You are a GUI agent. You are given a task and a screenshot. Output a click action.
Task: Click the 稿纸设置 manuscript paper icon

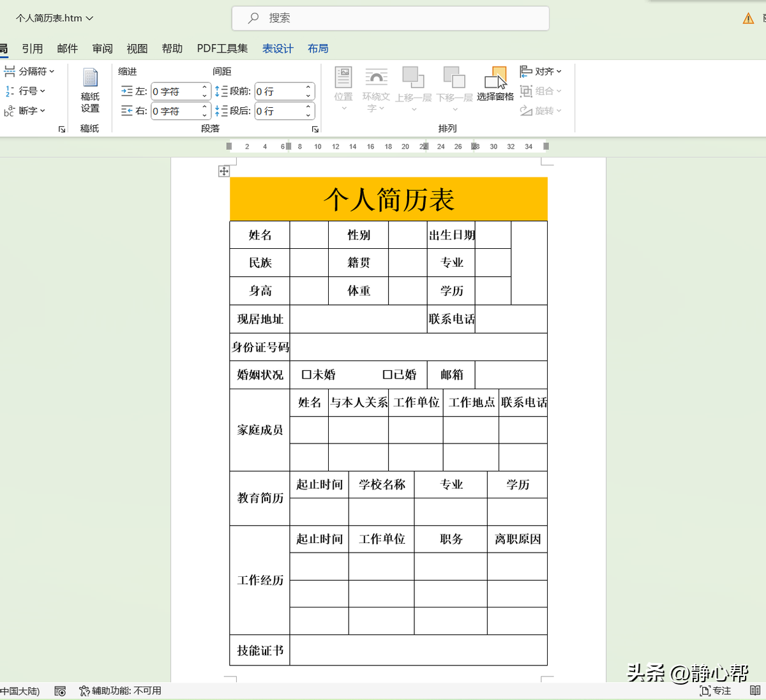(90, 90)
